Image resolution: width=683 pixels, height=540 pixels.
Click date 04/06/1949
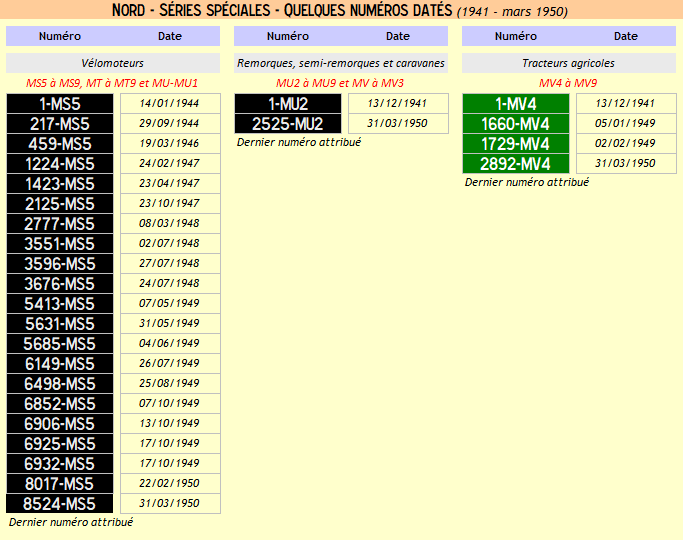click(x=170, y=344)
